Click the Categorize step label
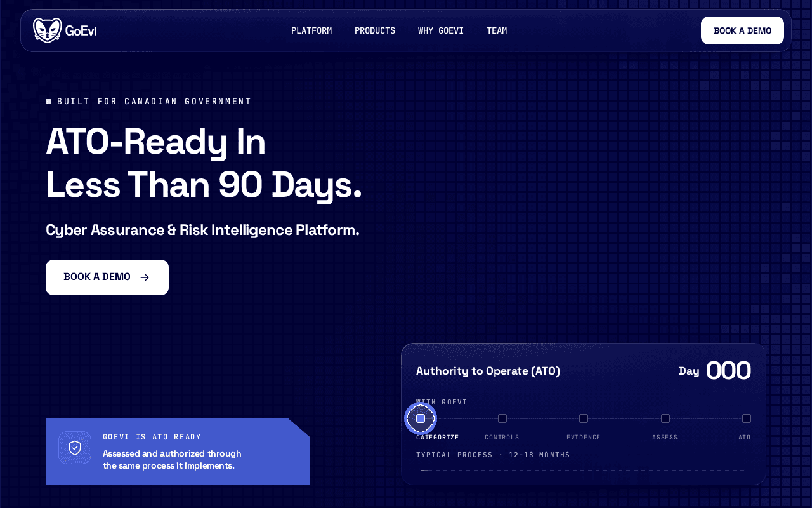812x508 pixels. (x=438, y=438)
